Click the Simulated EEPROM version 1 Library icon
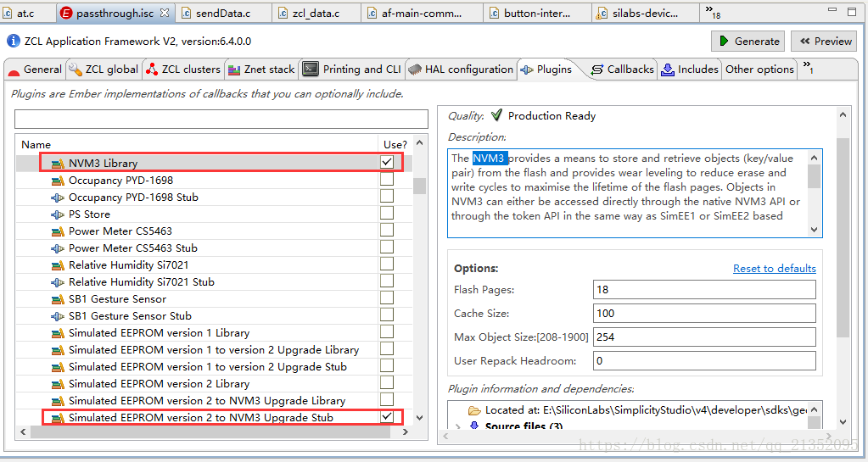The image size is (868, 462). pos(58,333)
